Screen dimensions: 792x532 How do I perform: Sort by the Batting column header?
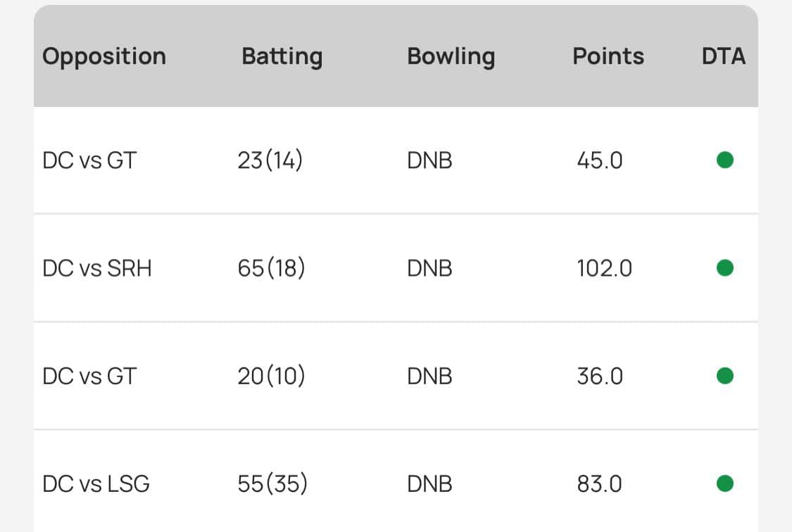tap(282, 56)
